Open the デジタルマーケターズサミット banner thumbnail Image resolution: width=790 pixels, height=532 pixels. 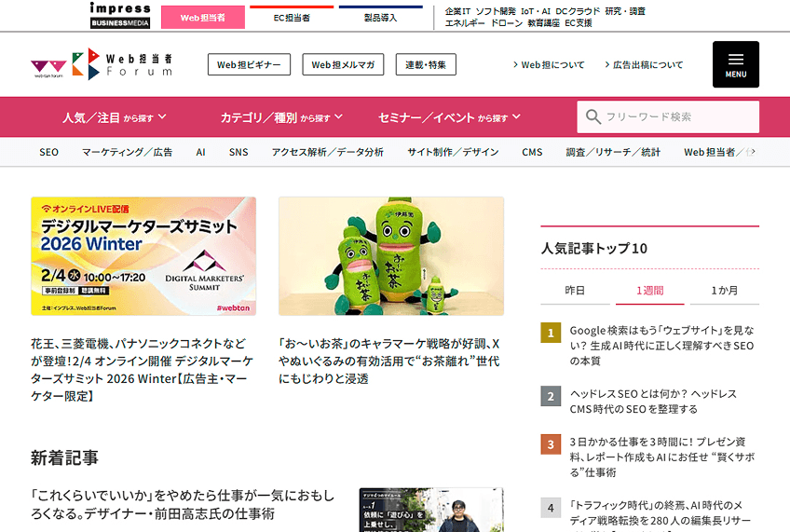tap(143, 256)
